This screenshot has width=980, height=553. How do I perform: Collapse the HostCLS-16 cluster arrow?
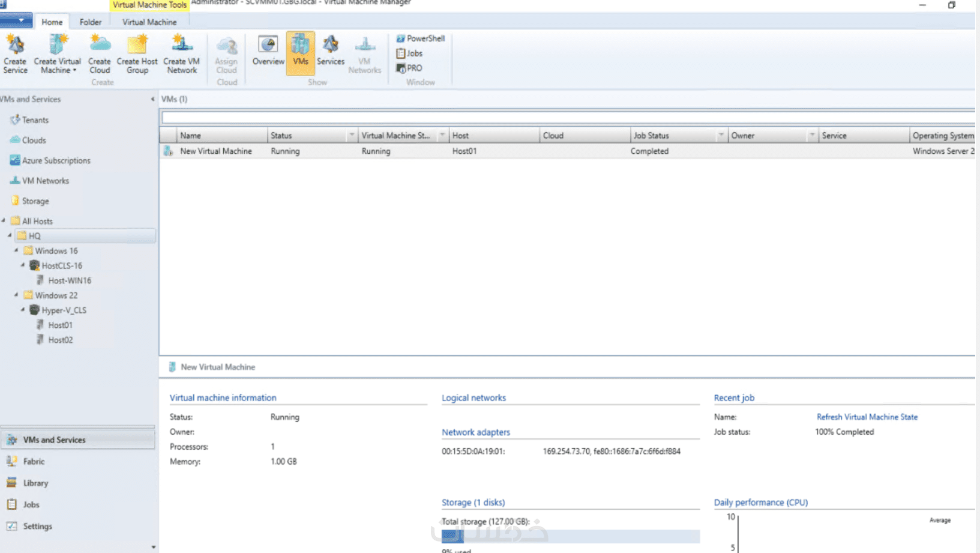[23, 265]
